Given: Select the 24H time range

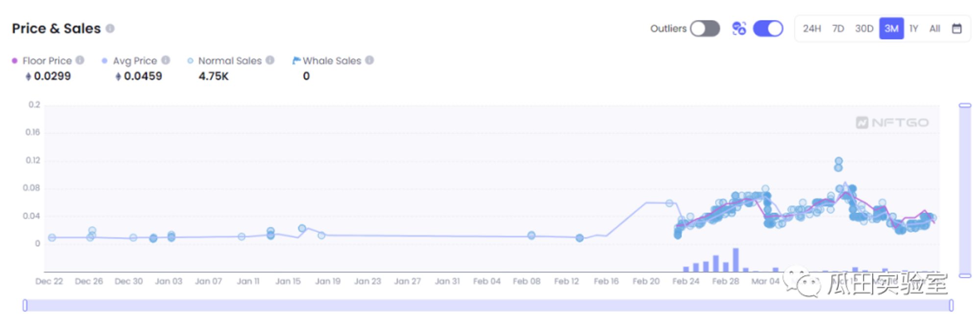Looking at the screenshot, I should (811, 28).
